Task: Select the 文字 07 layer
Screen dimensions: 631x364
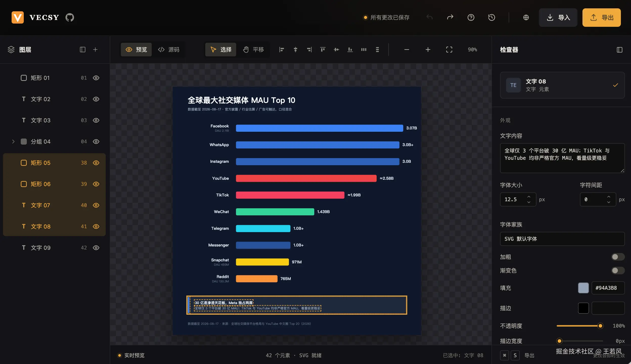Action: [x=54, y=205]
